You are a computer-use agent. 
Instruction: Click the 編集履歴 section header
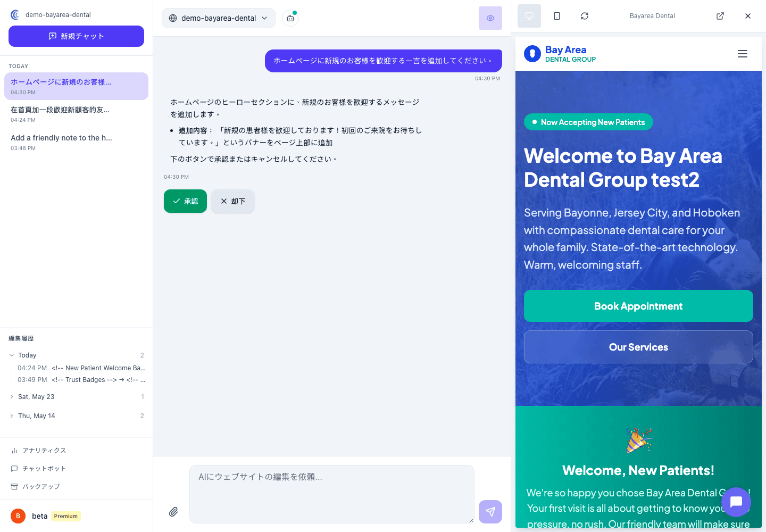pos(21,338)
